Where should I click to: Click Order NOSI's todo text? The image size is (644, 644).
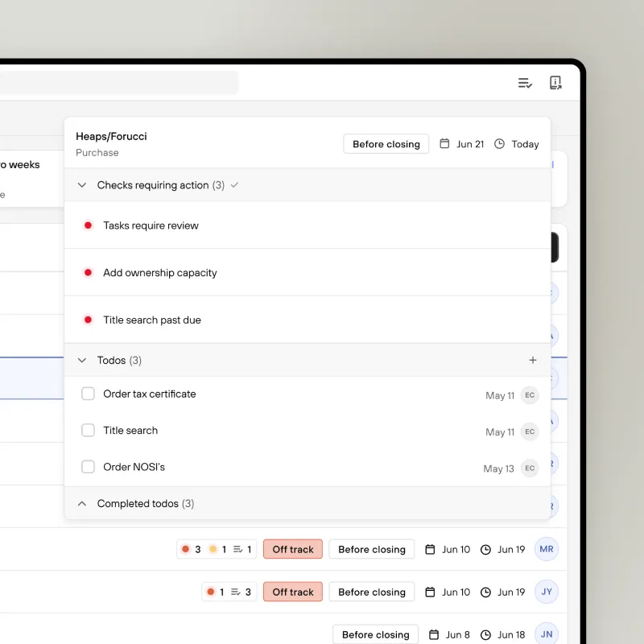(134, 467)
